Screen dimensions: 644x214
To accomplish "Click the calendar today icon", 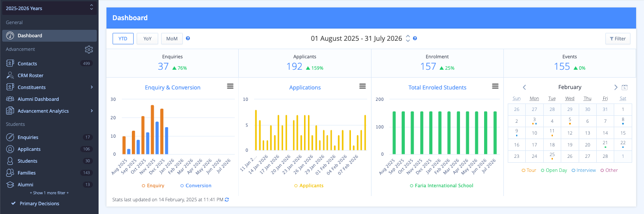I will 625,87.
